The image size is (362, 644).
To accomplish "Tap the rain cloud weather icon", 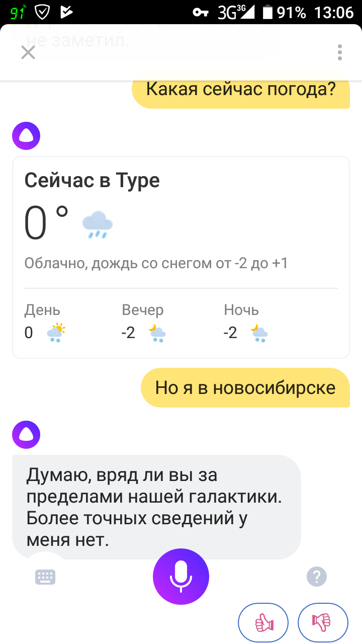I will (98, 224).
